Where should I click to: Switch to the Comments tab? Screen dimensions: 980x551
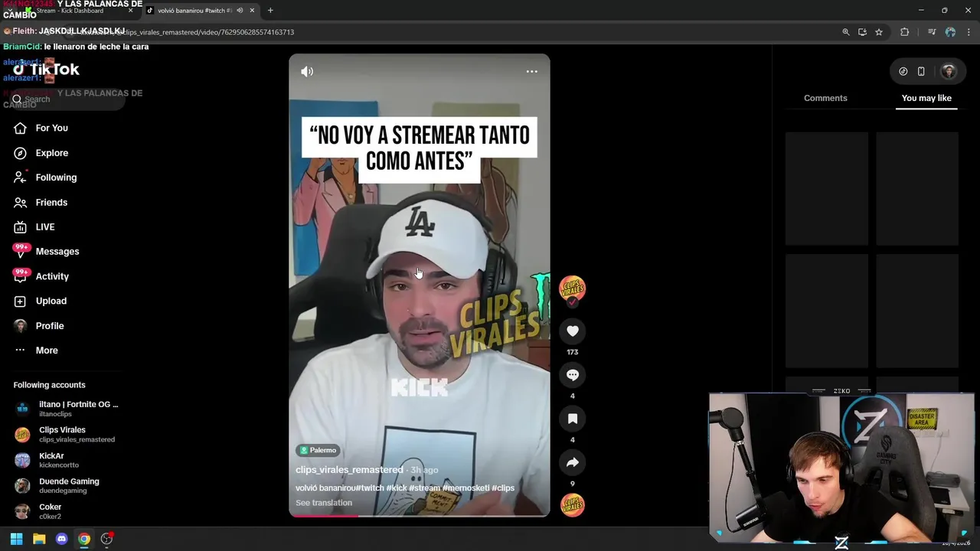coord(825,98)
